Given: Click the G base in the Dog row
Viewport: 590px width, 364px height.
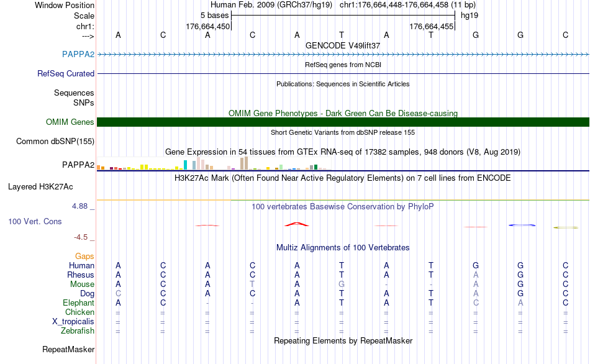Looking at the screenshot, I should point(520,294).
